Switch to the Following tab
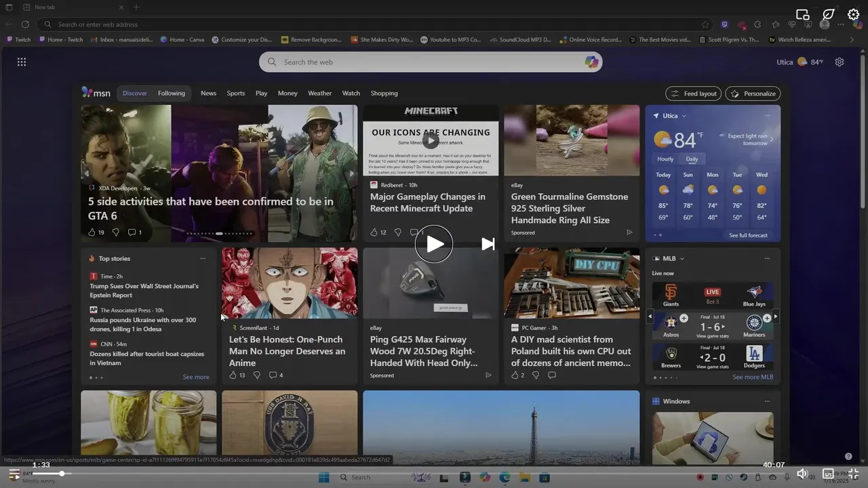Screen dimensions: 868x488 click(x=172, y=94)
